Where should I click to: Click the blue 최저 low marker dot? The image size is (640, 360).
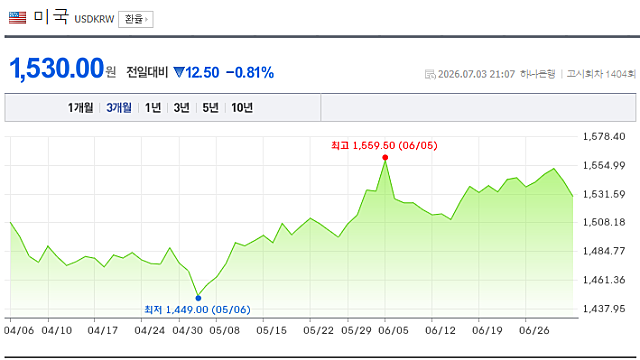pos(198,298)
